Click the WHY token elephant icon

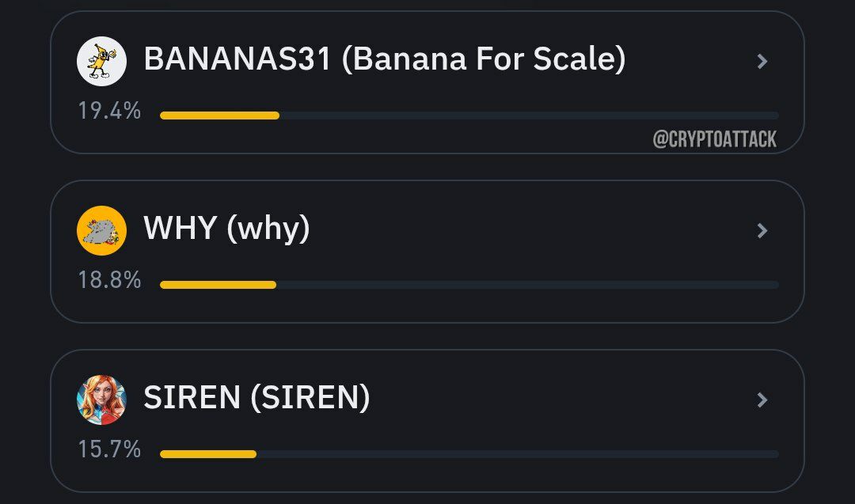[101, 230]
